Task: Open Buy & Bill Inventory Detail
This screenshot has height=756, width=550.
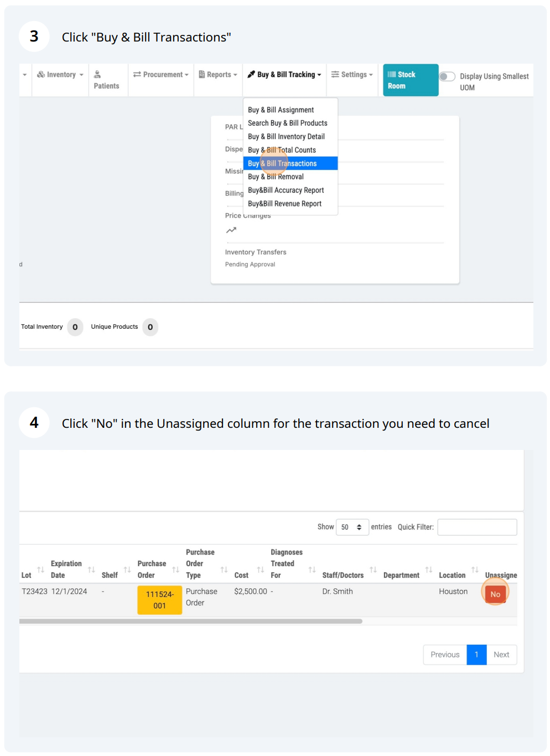Action: click(x=290, y=136)
